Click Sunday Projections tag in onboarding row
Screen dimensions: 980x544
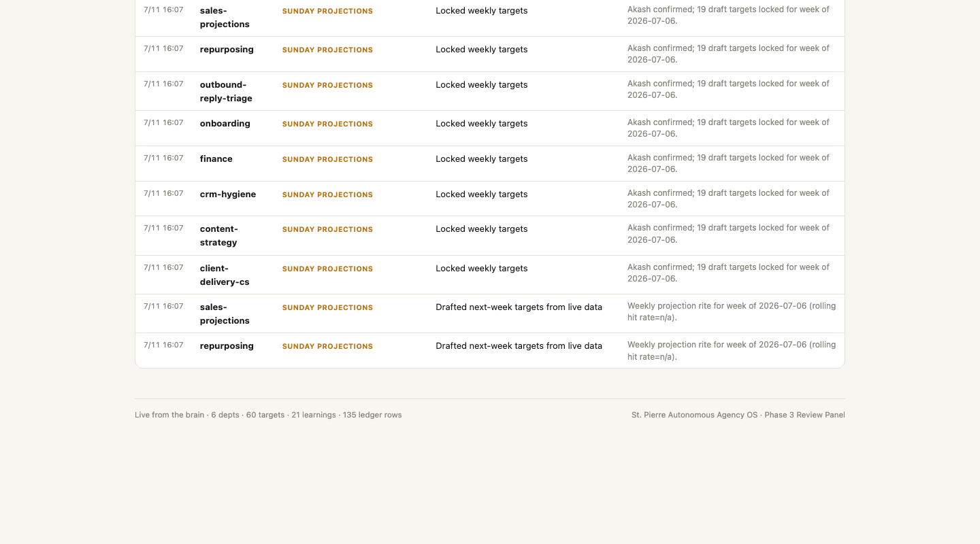(x=327, y=124)
